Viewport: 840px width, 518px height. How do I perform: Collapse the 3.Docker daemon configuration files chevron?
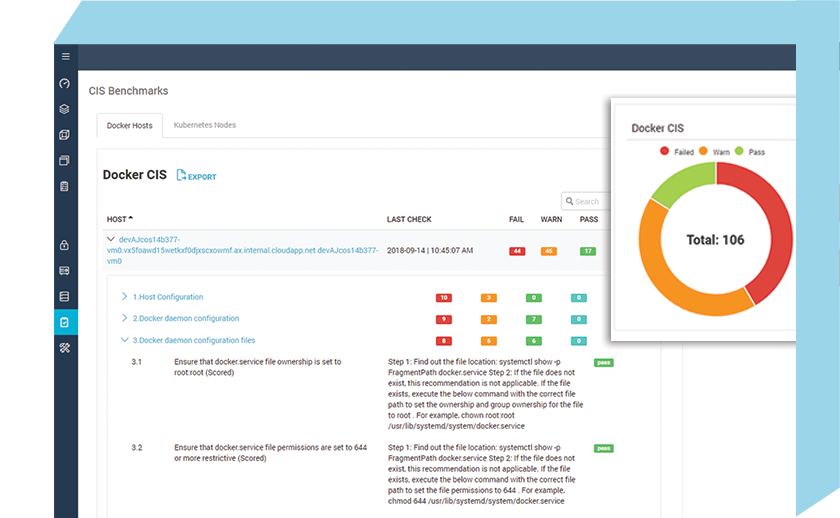tap(124, 340)
